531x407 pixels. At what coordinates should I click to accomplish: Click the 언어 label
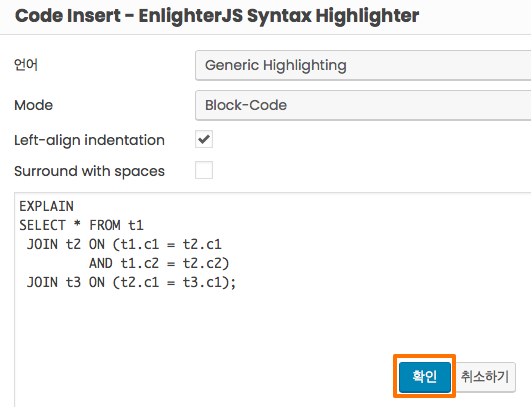[26, 64]
